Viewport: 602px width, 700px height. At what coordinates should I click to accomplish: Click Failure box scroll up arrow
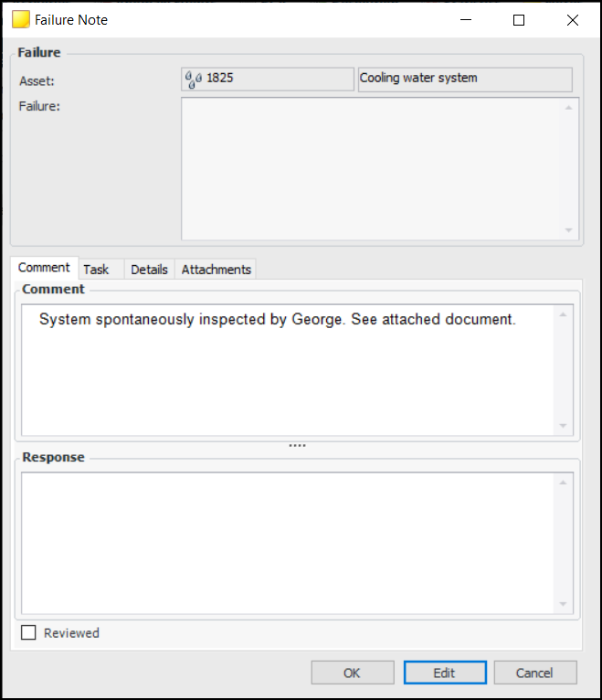coord(568,107)
